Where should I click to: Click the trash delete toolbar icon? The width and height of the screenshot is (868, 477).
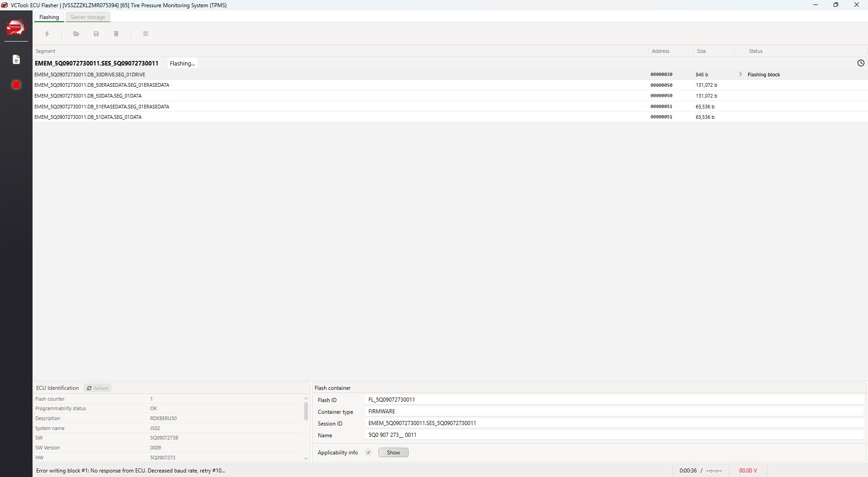116,34
